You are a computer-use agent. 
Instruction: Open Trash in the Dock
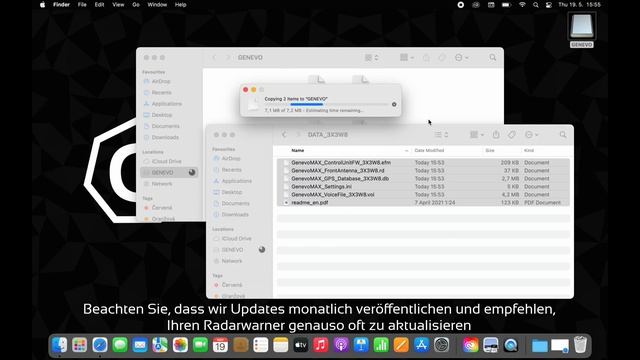(580, 345)
